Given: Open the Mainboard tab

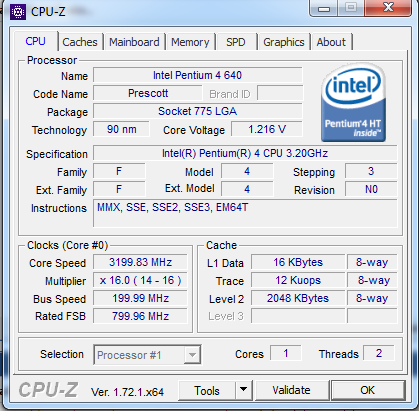Looking at the screenshot, I should 134,42.
